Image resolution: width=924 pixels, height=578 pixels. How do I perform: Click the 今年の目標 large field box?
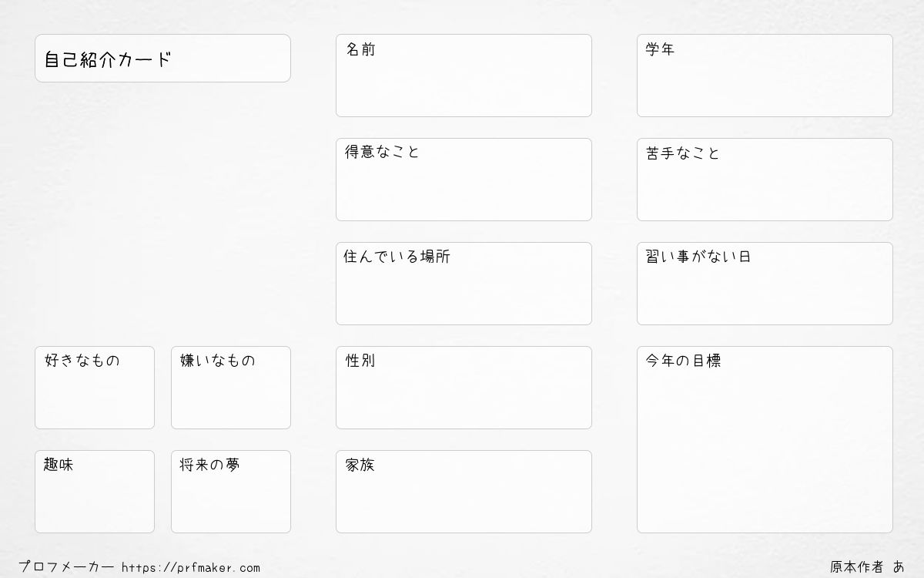(765, 439)
